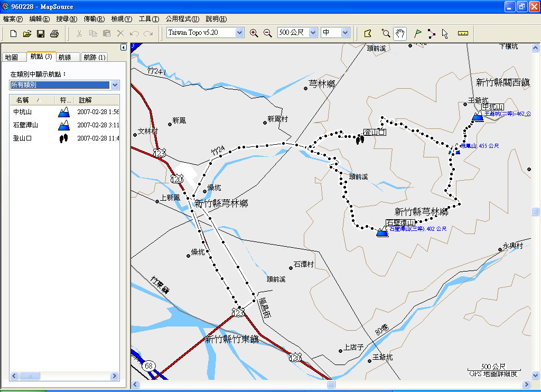
Task: Click the waypoint list horizontal scrollbar thumb
Action: 29,376
